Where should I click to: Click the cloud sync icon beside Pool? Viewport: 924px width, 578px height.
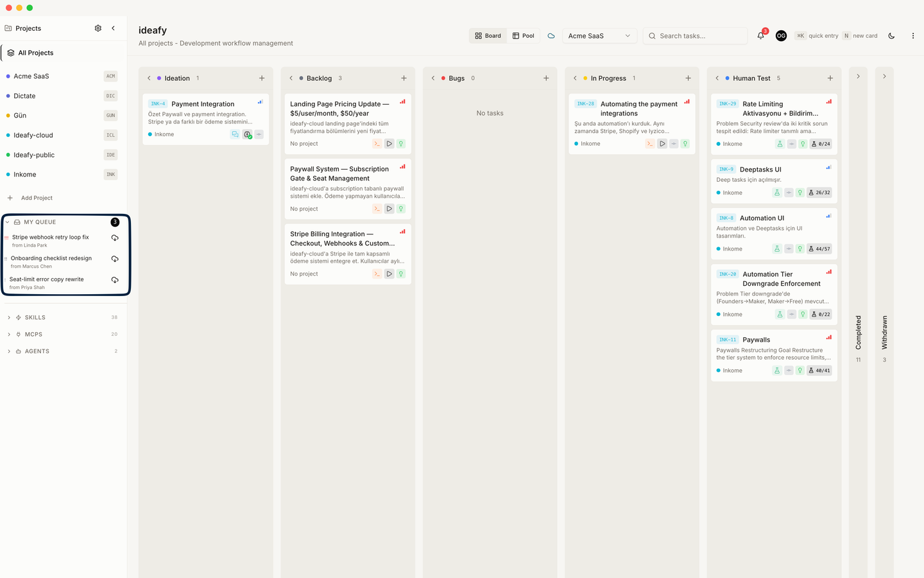tap(551, 36)
